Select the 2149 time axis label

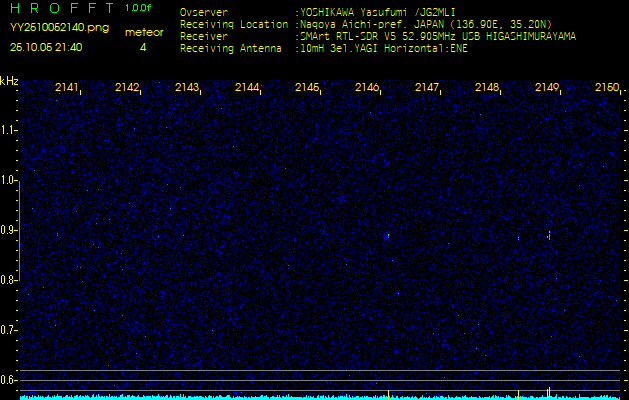(x=547, y=88)
